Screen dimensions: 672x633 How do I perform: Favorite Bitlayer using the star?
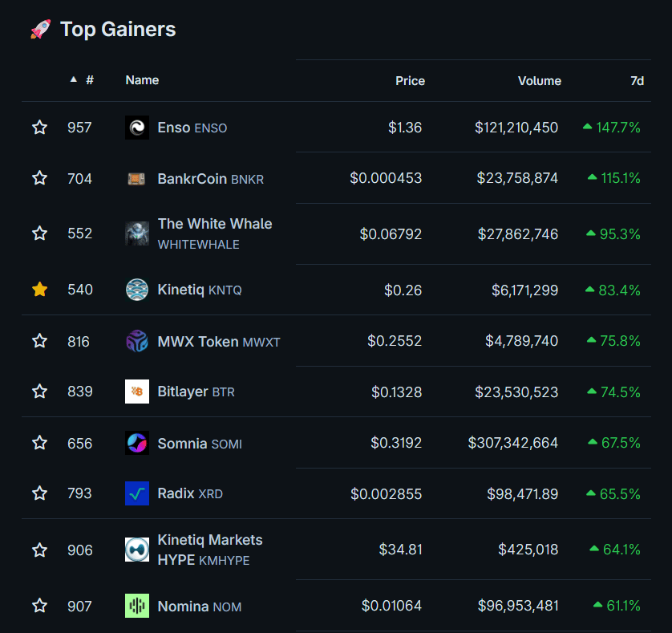point(40,392)
